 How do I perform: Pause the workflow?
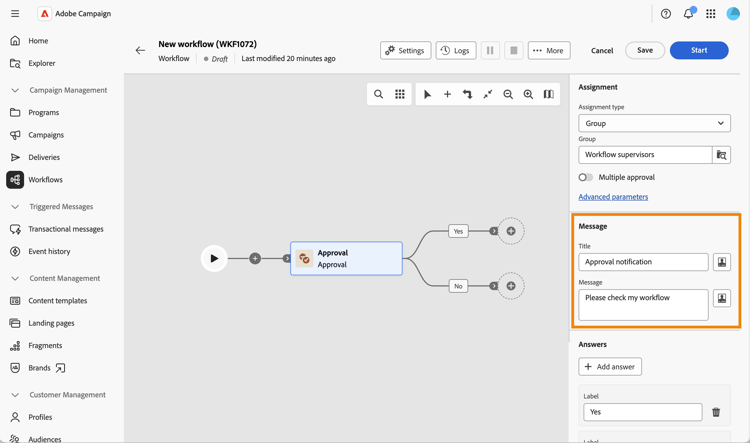pyautogui.click(x=490, y=50)
